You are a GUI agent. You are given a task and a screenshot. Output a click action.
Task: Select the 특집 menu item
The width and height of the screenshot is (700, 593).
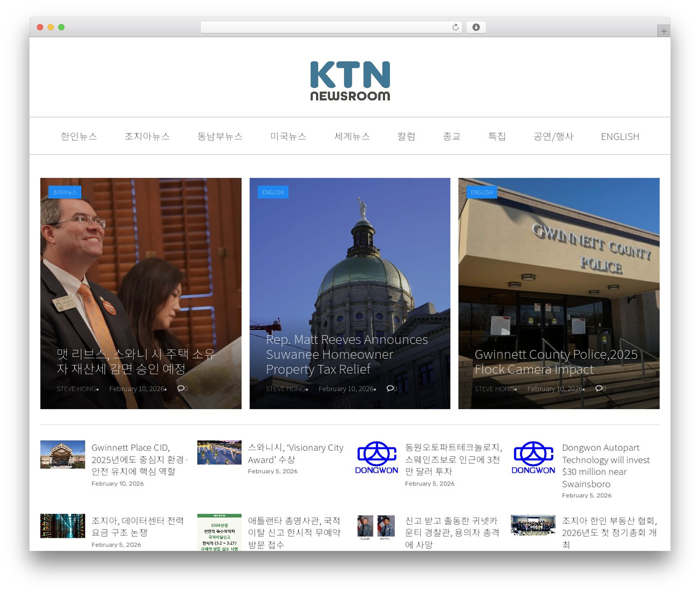(x=497, y=136)
